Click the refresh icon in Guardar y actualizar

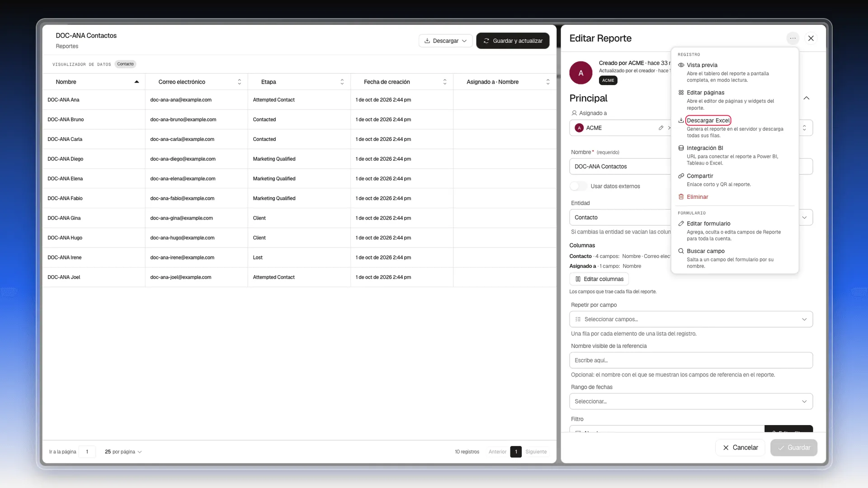click(x=486, y=41)
